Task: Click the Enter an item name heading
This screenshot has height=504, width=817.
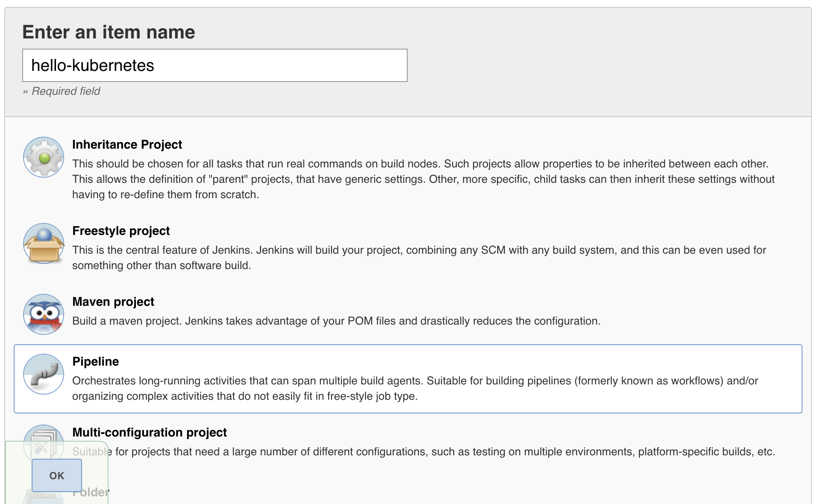Action: point(109,32)
